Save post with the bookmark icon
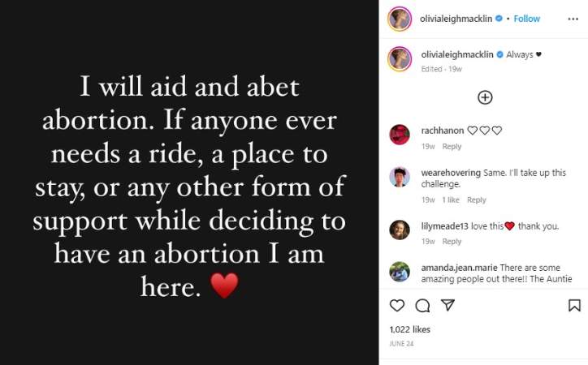This screenshot has height=365, width=588. coord(574,306)
